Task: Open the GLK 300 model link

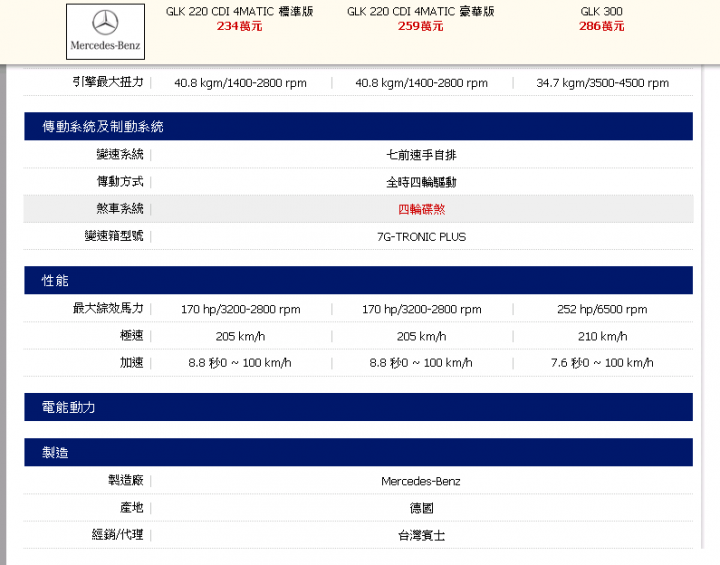Action: coord(602,11)
